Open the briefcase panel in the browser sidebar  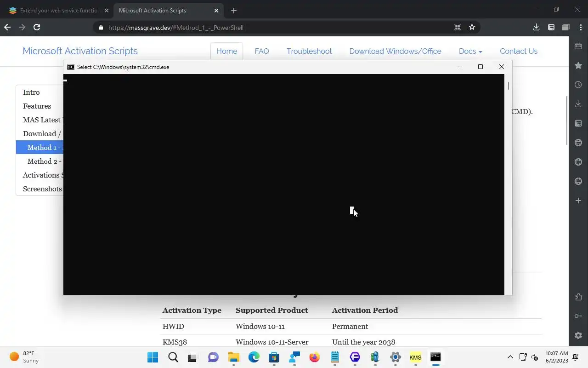578,46
